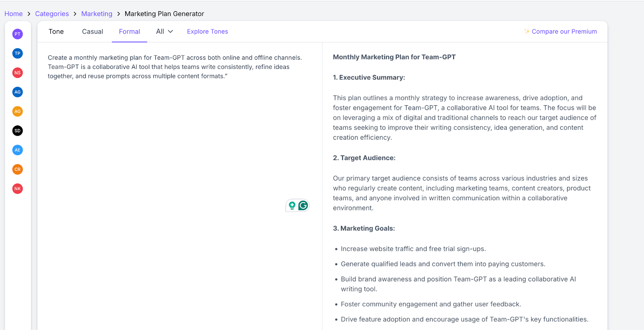The width and height of the screenshot is (644, 330).
Task: Click the 1. Executive Summary heading
Action: pos(369,77)
